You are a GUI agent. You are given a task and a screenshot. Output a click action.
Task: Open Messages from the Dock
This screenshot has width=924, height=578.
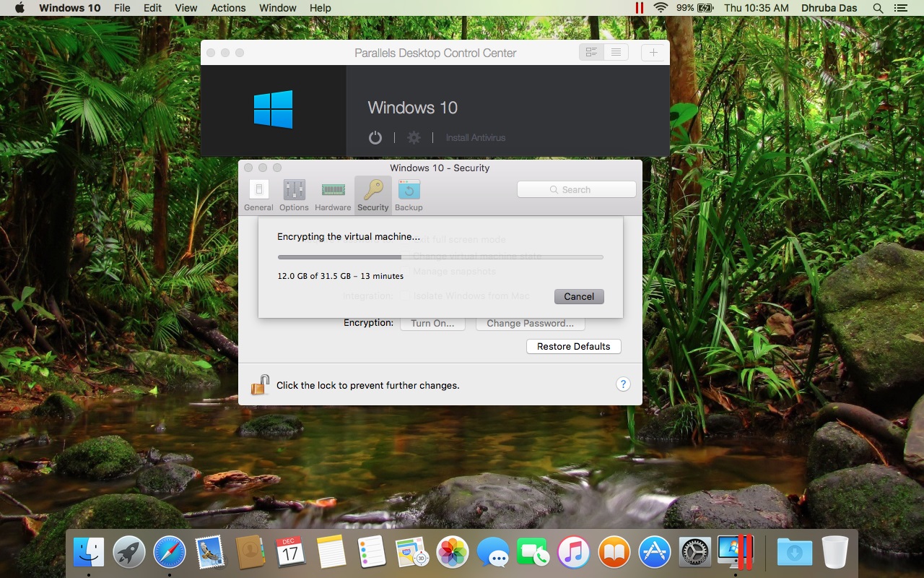click(x=493, y=553)
